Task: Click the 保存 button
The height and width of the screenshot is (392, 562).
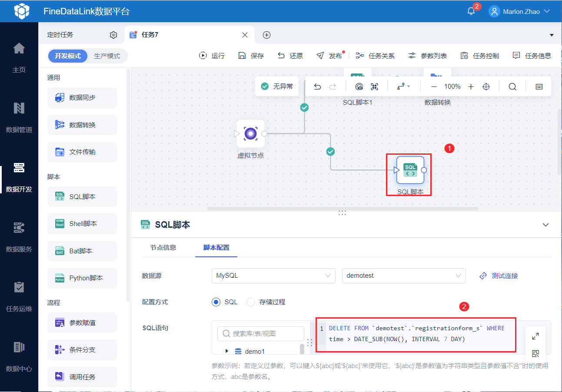Action: click(251, 56)
